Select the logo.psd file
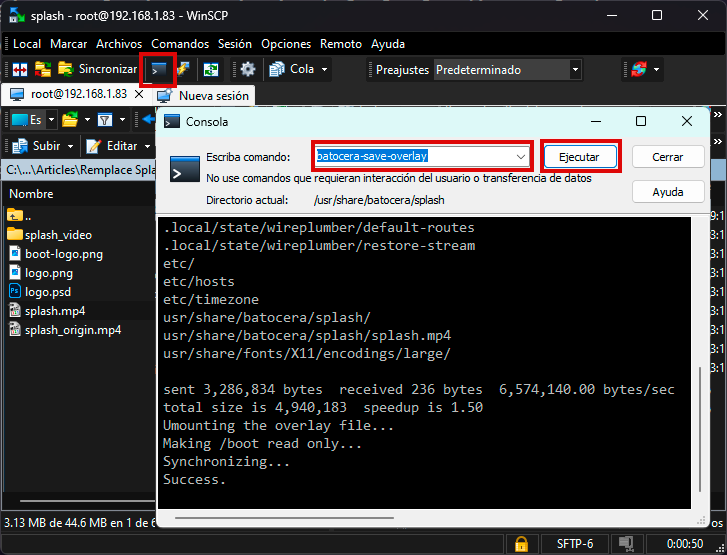This screenshot has height=555, width=727. (40, 292)
